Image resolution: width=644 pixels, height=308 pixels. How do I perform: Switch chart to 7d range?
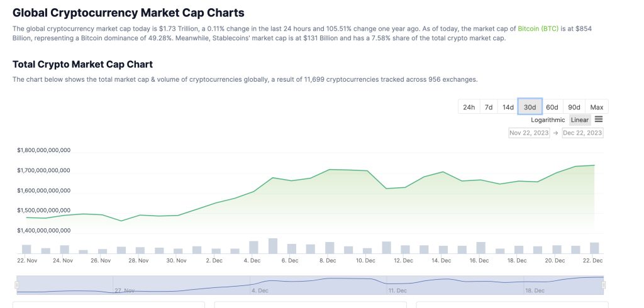pyautogui.click(x=489, y=107)
